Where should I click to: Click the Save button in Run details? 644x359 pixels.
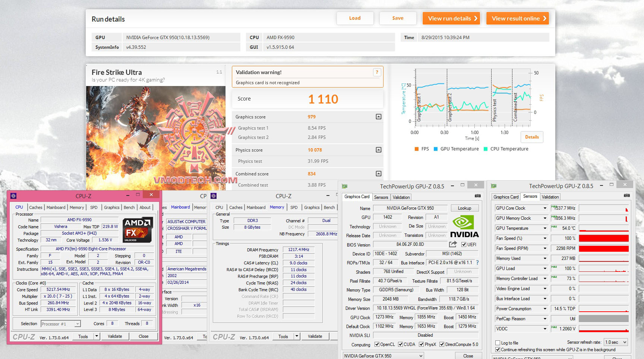point(398,18)
